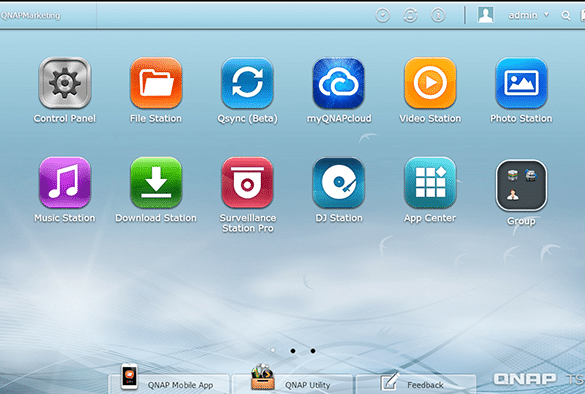Click the background tasks clock icon
This screenshot has height=394, width=585.
coord(382,15)
